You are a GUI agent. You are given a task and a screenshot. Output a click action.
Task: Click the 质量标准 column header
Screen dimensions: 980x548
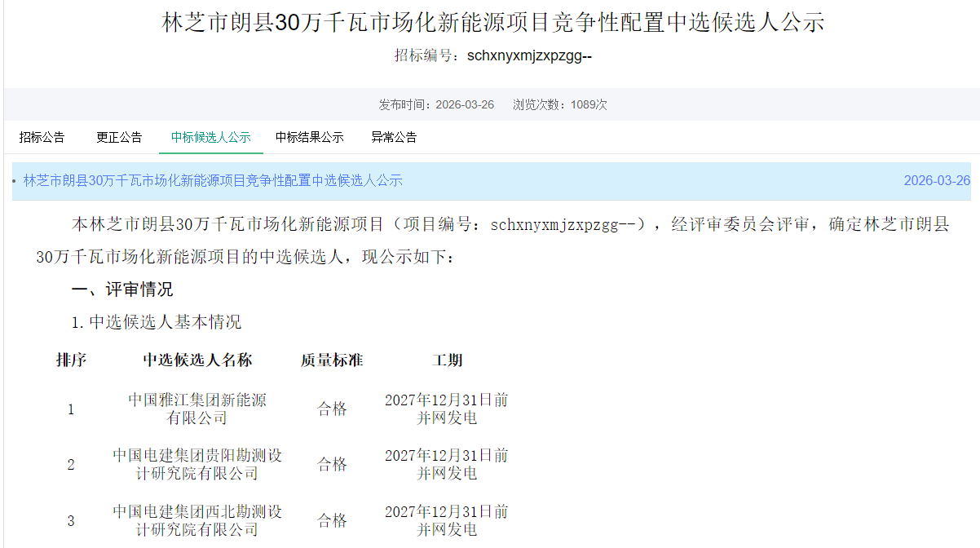tap(332, 360)
